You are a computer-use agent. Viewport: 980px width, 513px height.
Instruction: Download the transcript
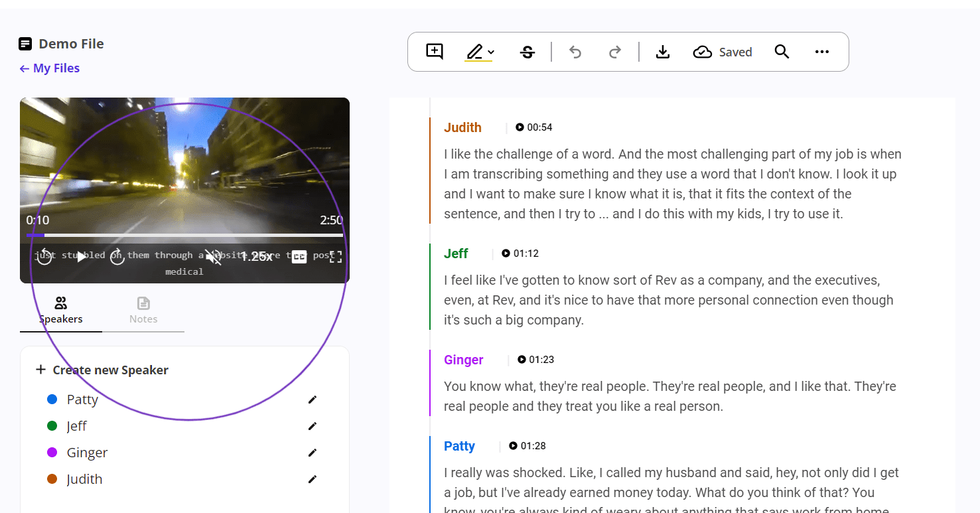(x=663, y=51)
